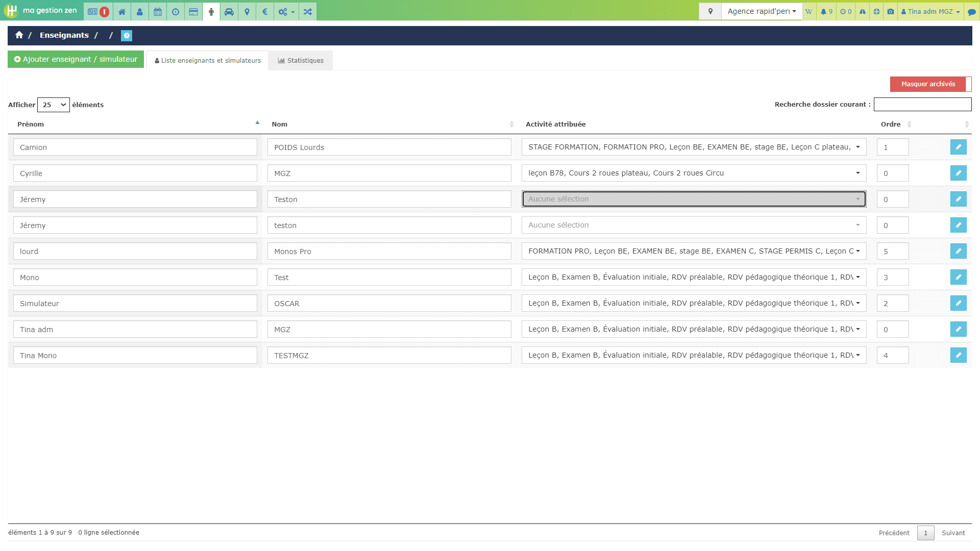Open the students (person) icon in toolbar
Viewport: 980px width, 551px height.
[140, 12]
